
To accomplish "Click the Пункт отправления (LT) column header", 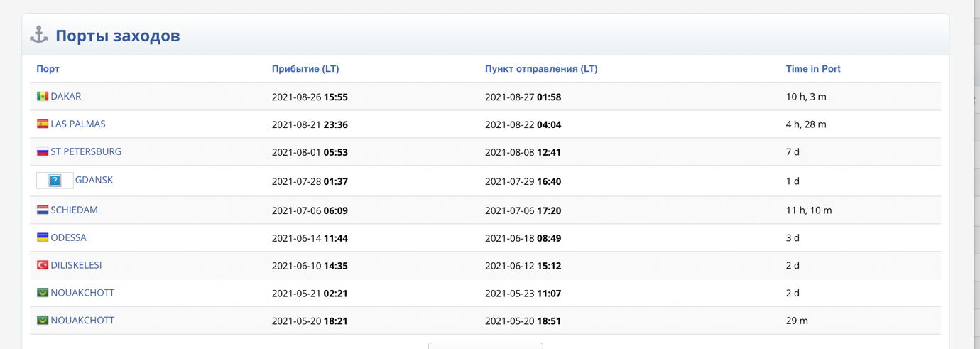I will click(541, 69).
